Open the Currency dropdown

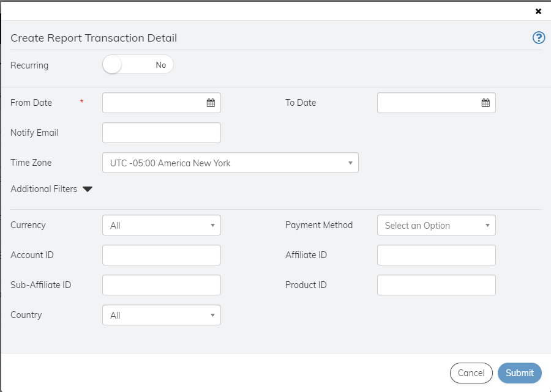tap(161, 225)
